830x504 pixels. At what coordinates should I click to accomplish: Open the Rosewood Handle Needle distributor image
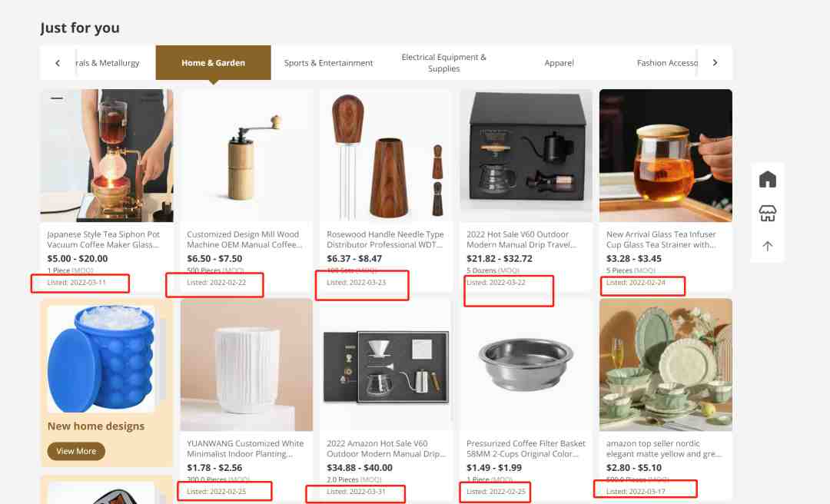(386, 156)
